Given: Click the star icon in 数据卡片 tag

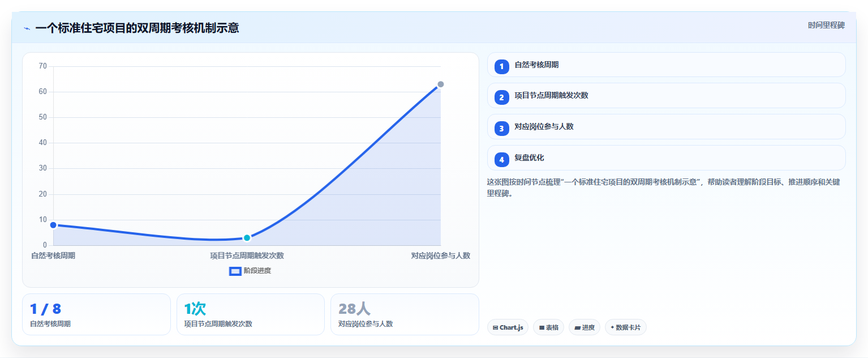Looking at the screenshot, I should 612,327.
